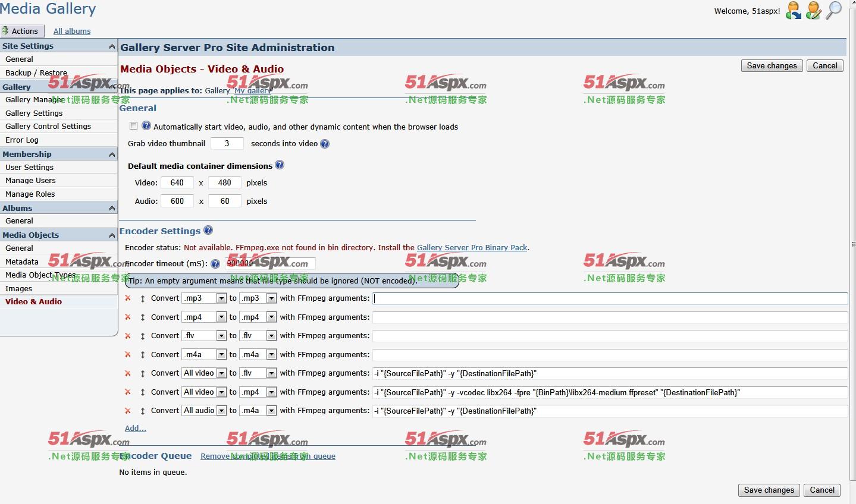Click help icon beside auto-start checkbox
Screen dimensions: 856x504
click(x=146, y=126)
